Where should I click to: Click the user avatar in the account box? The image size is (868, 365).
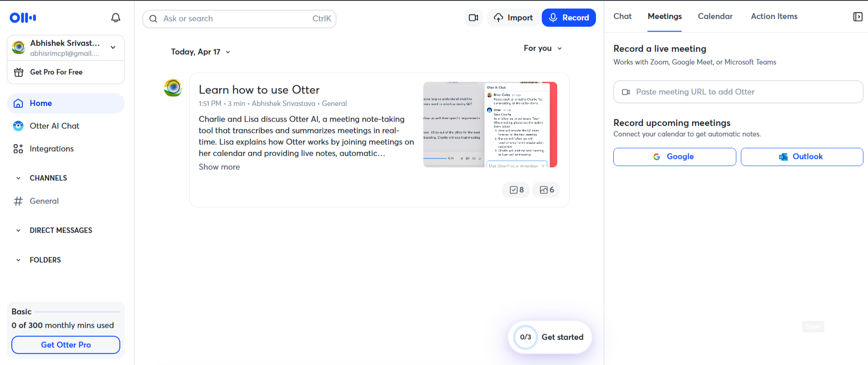19,47
